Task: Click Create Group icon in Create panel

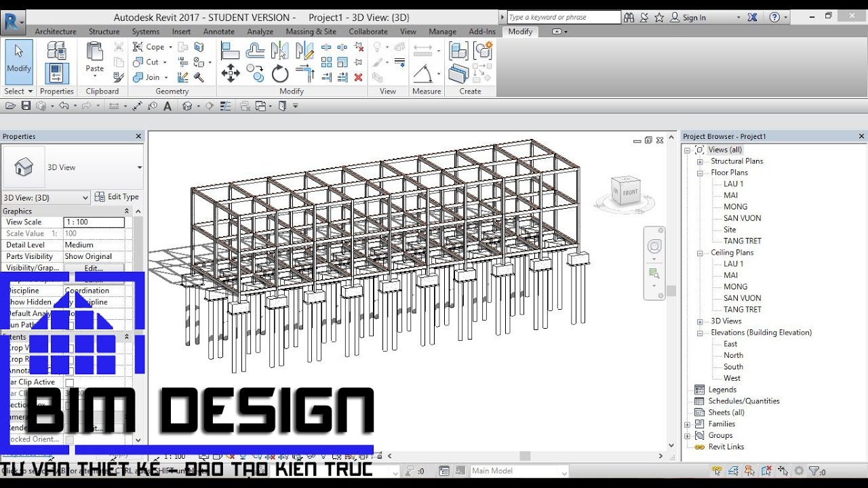Action: [x=482, y=50]
